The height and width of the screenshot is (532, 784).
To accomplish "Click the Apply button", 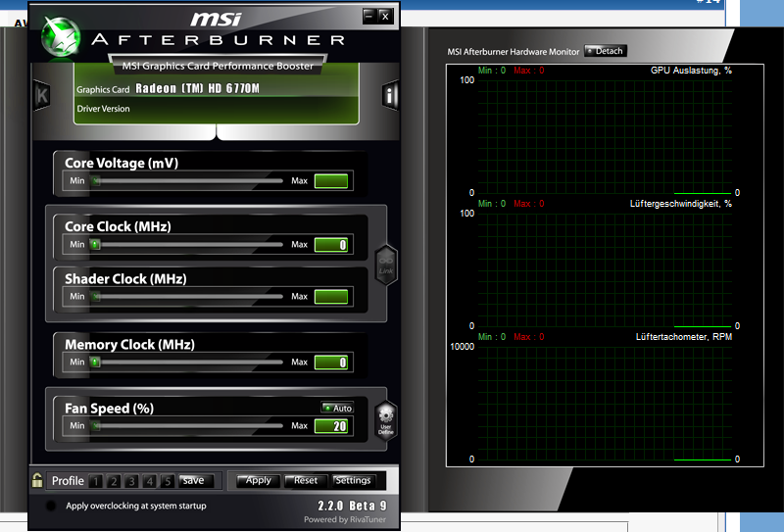I will coord(257,480).
